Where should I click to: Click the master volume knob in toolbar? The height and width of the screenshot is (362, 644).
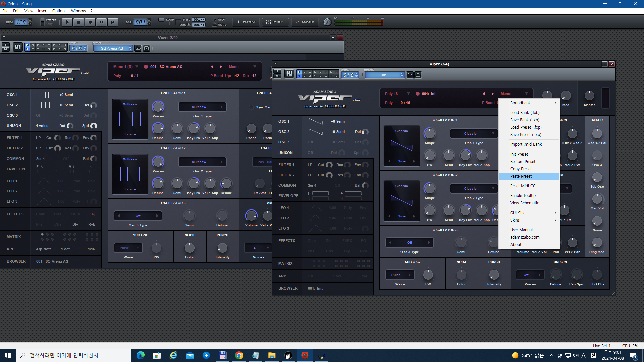[328, 22]
